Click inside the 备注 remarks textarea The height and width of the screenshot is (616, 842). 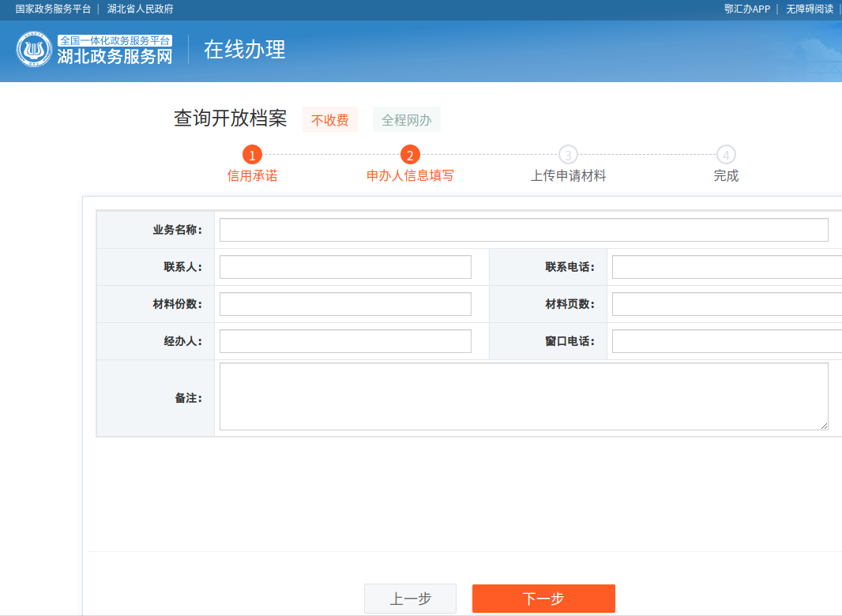point(523,396)
